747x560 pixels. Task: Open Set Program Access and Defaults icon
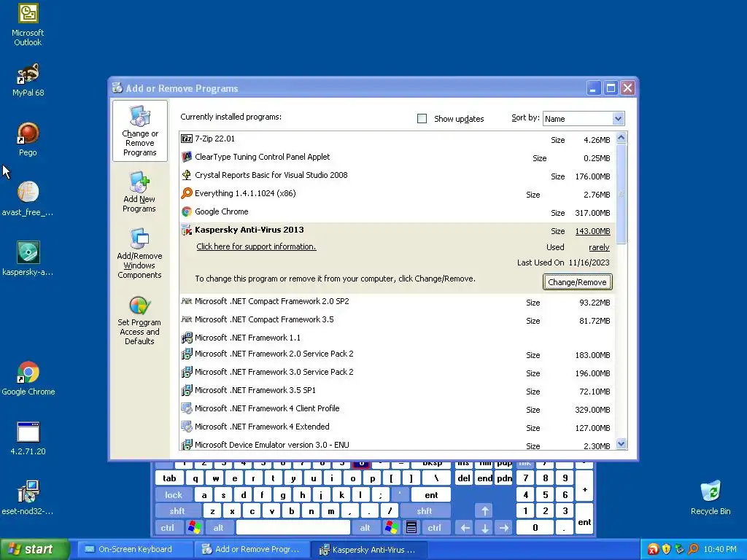pyautogui.click(x=139, y=320)
